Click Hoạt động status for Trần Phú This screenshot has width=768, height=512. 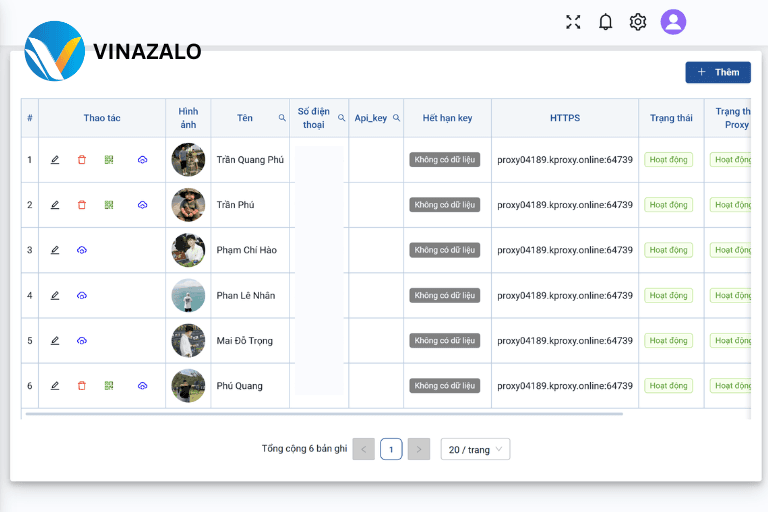click(x=669, y=205)
